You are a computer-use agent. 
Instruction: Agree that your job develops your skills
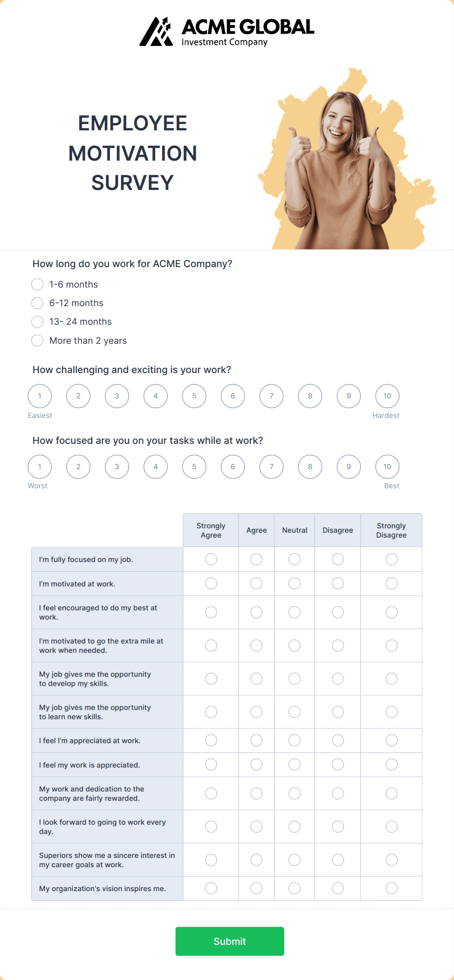point(256,678)
